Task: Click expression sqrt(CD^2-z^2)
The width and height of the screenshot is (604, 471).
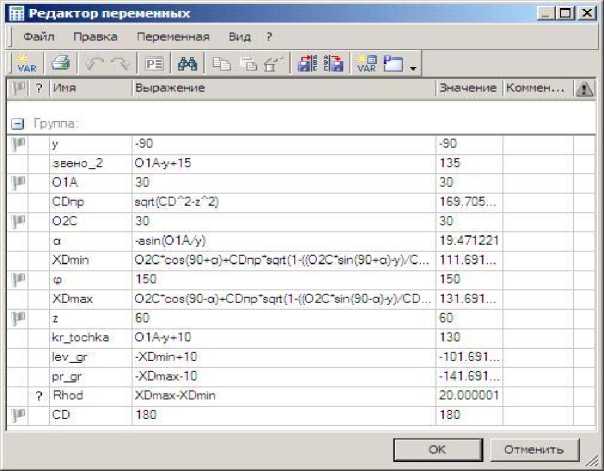Action: (x=176, y=202)
